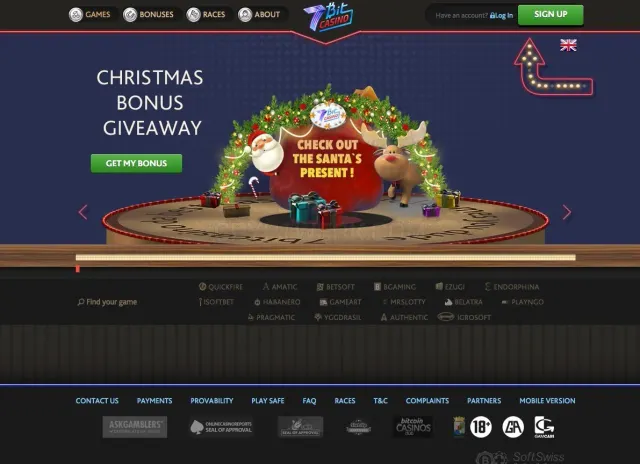Filter games by PlaynGo provider
The height and width of the screenshot is (464, 640).
pos(522,302)
